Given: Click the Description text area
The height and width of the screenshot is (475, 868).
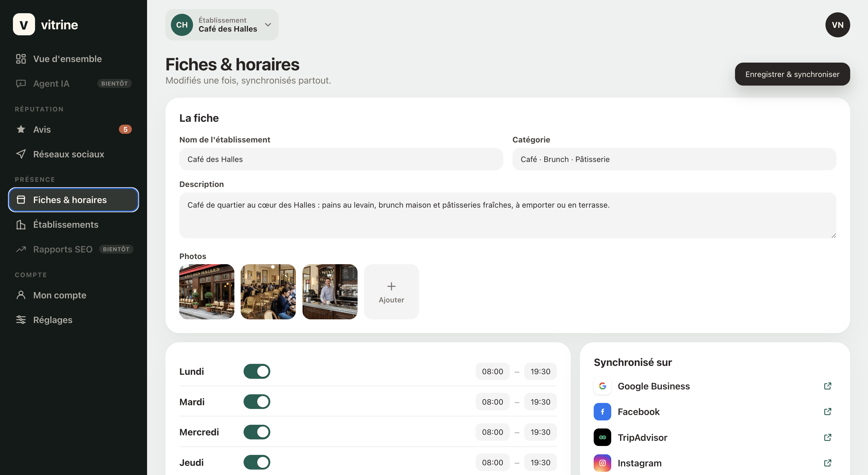Looking at the screenshot, I should coord(508,215).
